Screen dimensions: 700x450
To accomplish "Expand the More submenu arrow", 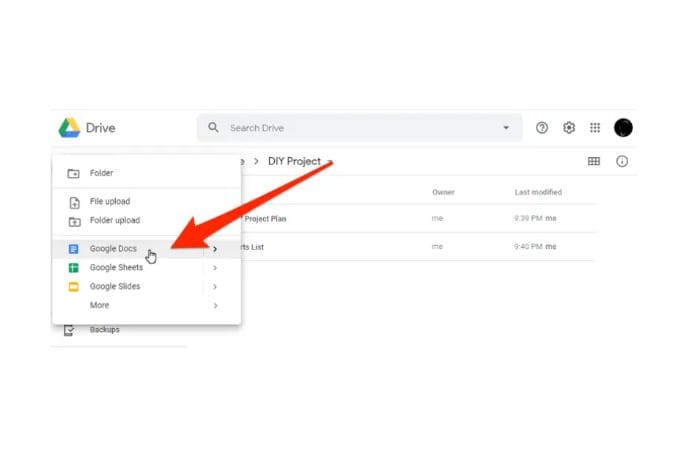I will [215, 305].
